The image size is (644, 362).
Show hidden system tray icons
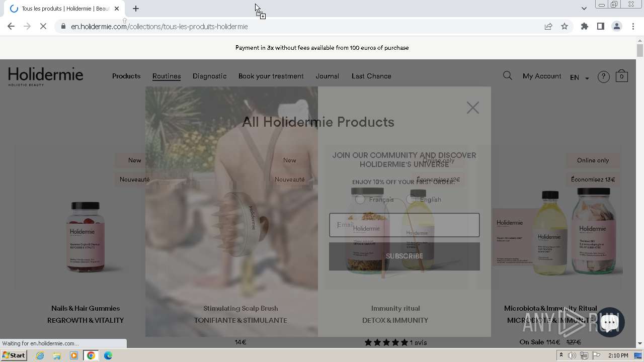tap(561, 355)
